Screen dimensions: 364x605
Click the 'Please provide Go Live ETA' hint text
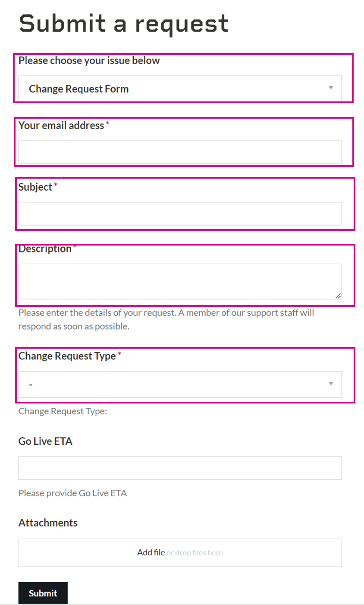point(72,493)
